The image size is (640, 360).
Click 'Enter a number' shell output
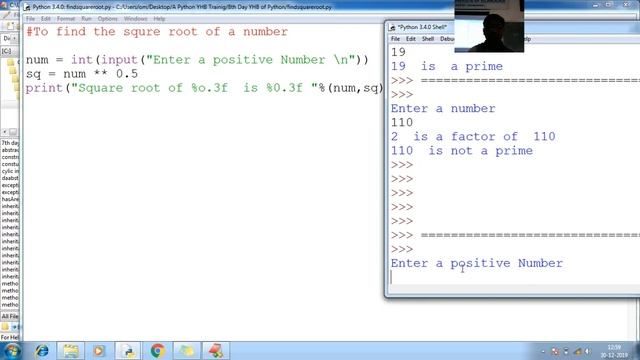(x=443, y=109)
